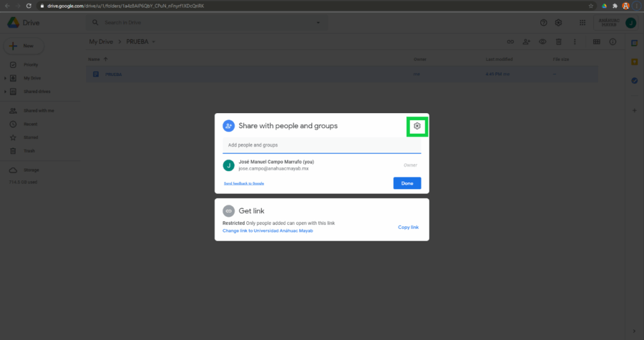644x340 pixels.
Task: Toggle the view details info icon
Action: point(613,42)
